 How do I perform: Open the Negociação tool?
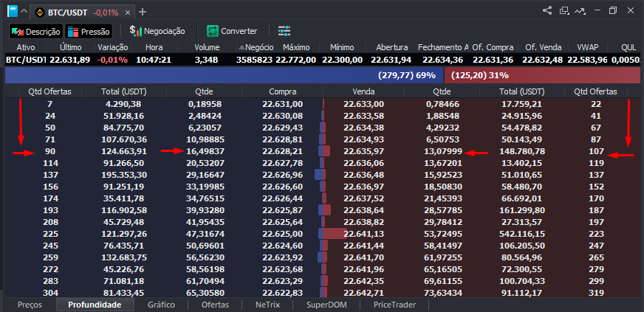[157, 31]
